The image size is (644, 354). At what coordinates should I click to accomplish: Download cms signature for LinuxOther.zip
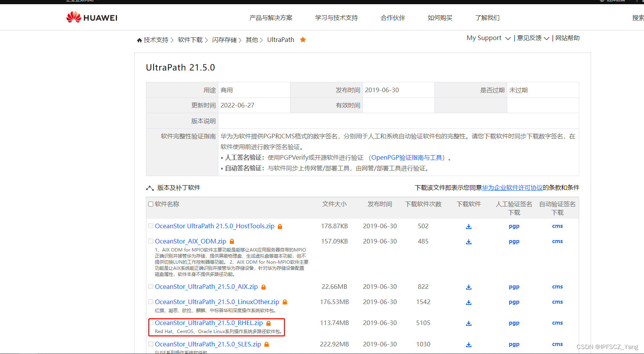[557, 302]
